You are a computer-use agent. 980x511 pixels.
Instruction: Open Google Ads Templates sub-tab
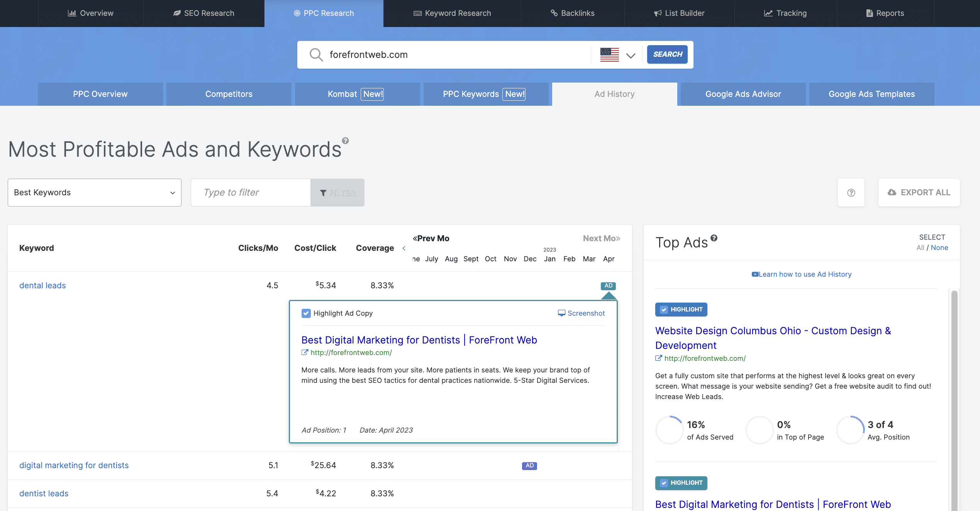pos(871,94)
